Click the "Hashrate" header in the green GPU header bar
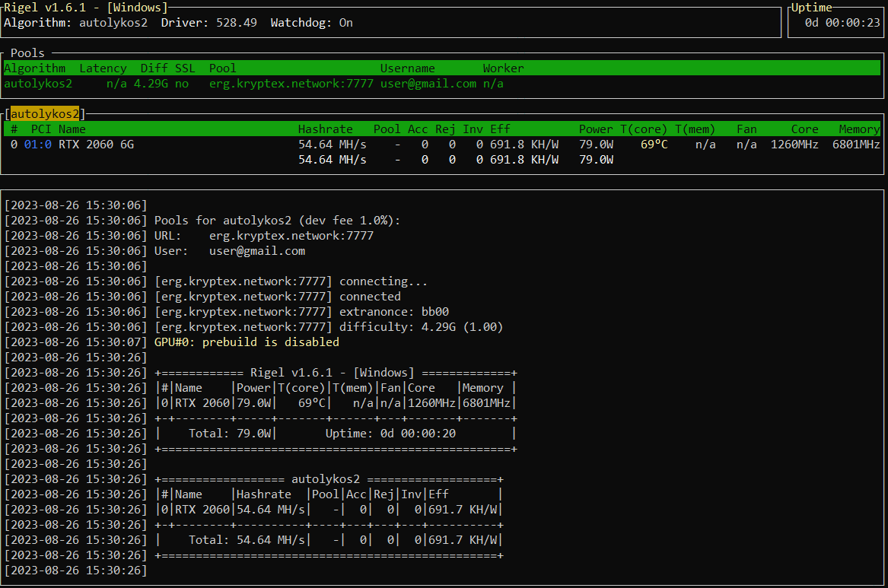888x588 pixels. [326, 129]
